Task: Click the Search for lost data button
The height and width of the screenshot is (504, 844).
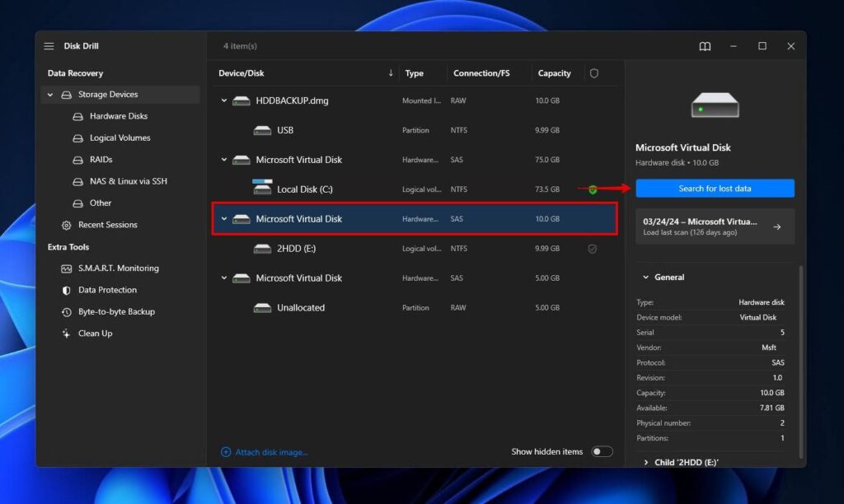Action: (x=715, y=188)
